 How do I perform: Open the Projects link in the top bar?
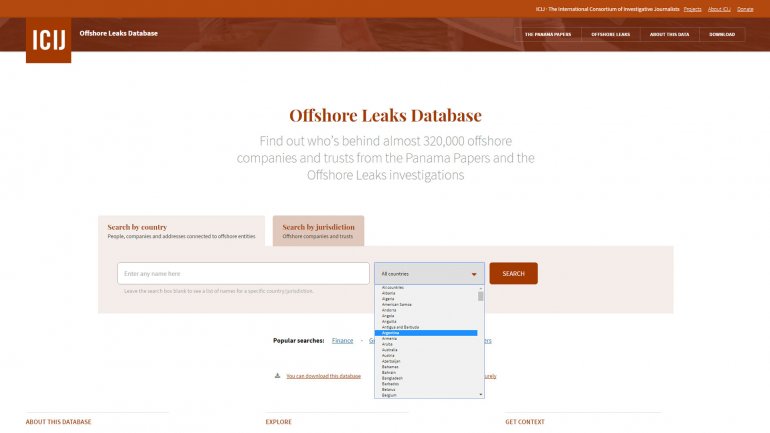692,9
